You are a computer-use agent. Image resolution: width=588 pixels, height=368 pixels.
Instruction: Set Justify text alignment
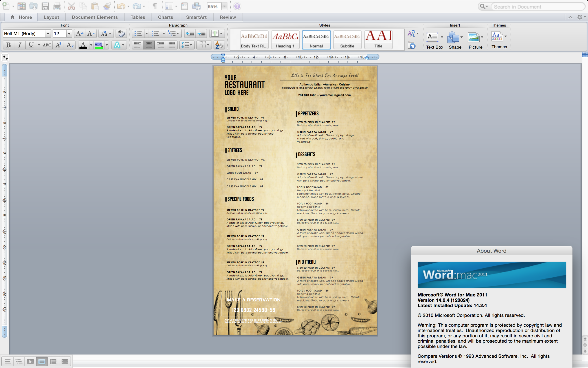coord(172,45)
